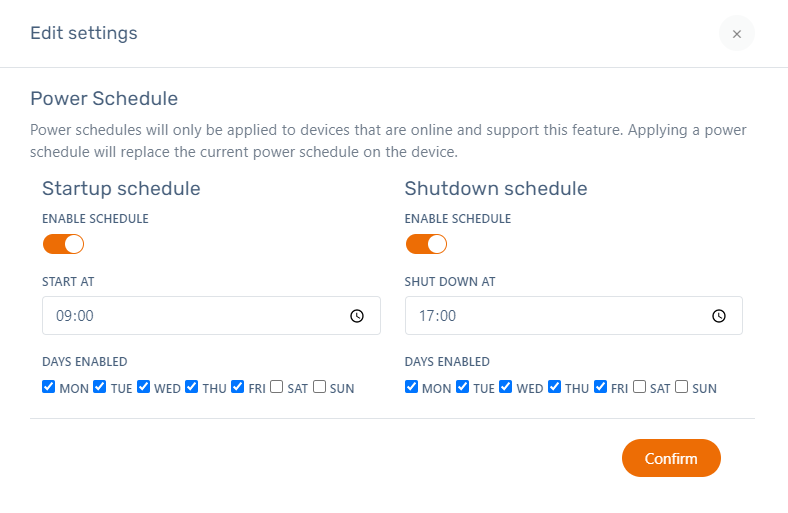The width and height of the screenshot is (788, 513).
Task: Uncheck MON in Shutdown schedule days
Action: pyautogui.click(x=412, y=387)
